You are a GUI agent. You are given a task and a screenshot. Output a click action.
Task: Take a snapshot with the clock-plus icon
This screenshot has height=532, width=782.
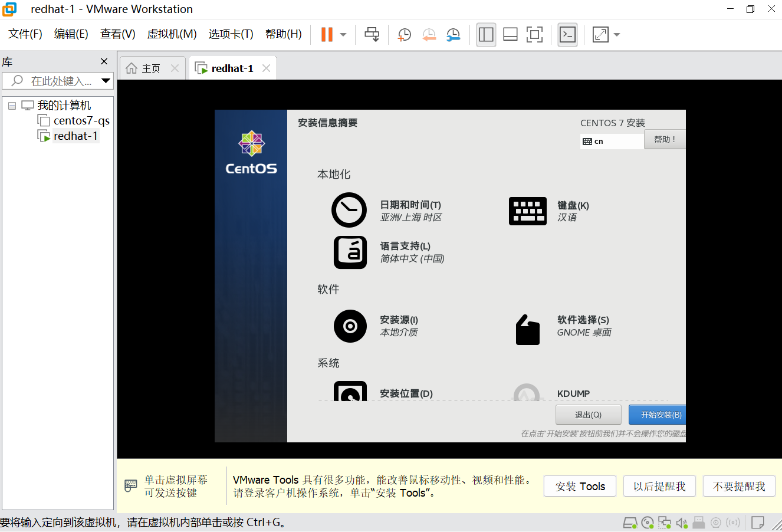pos(405,35)
